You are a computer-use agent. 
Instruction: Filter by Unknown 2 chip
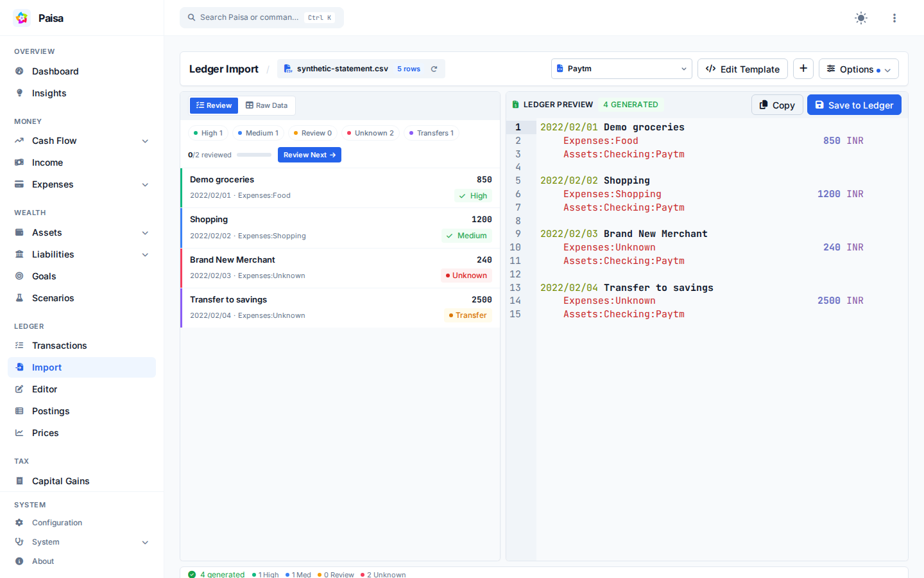coord(370,133)
